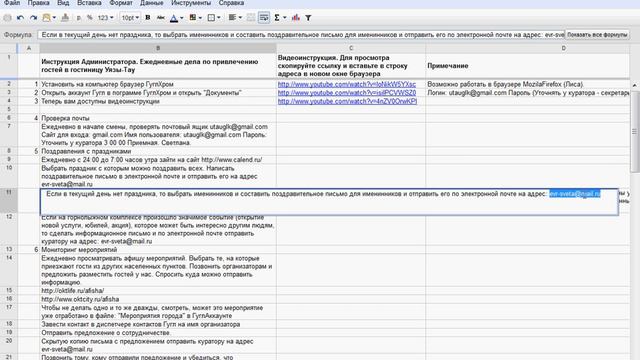Screen dimensions: 640x360
Task: Click the print icon in the toolbar
Action: coord(7,18)
